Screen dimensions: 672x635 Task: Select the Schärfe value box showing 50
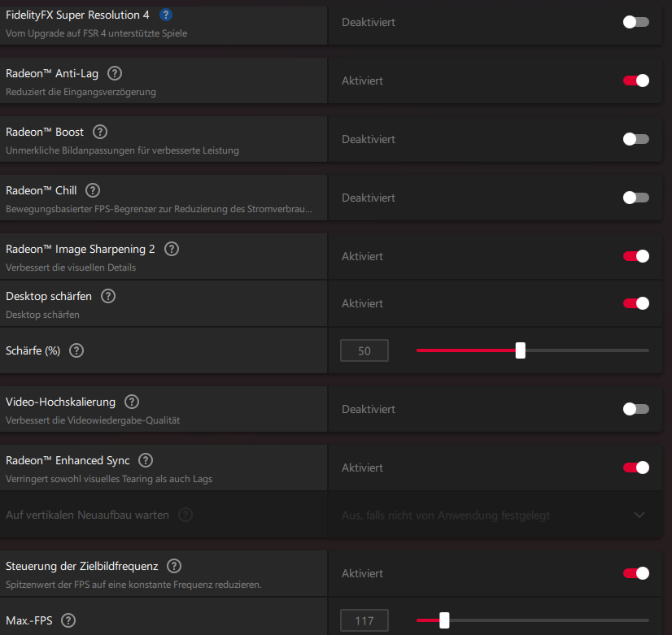[364, 350]
